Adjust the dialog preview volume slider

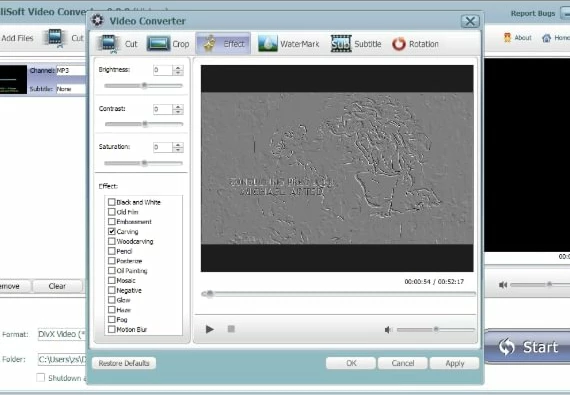click(435, 330)
